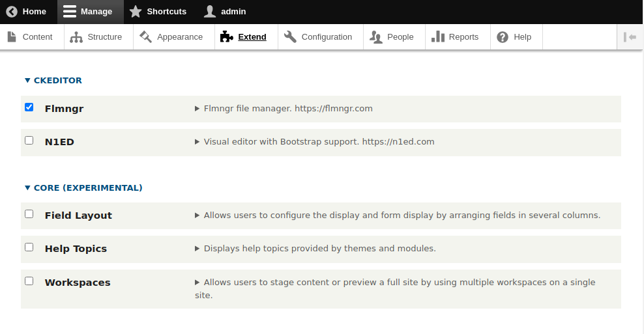The image size is (644, 334).
Task: Click the Help question mark icon
Action: pyautogui.click(x=503, y=37)
